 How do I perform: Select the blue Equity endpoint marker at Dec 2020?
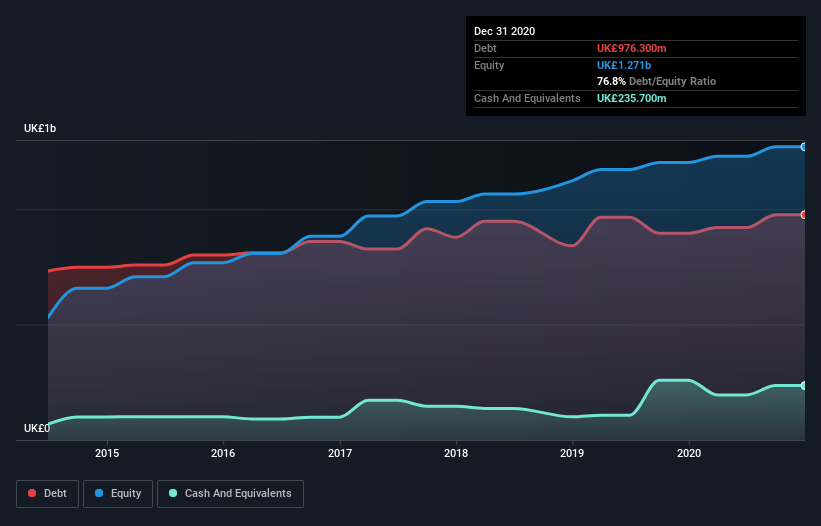804,147
